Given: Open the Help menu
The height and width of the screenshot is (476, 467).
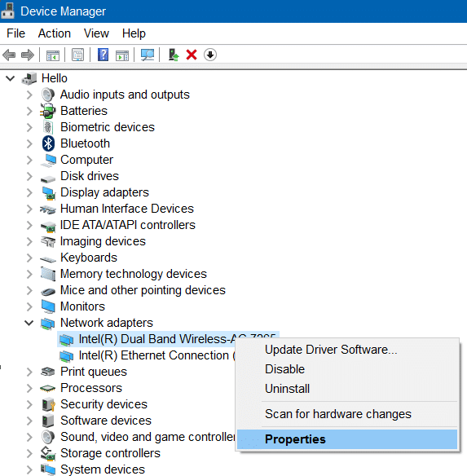Looking at the screenshot, I should pyautogui.click(x=134, y=33).
